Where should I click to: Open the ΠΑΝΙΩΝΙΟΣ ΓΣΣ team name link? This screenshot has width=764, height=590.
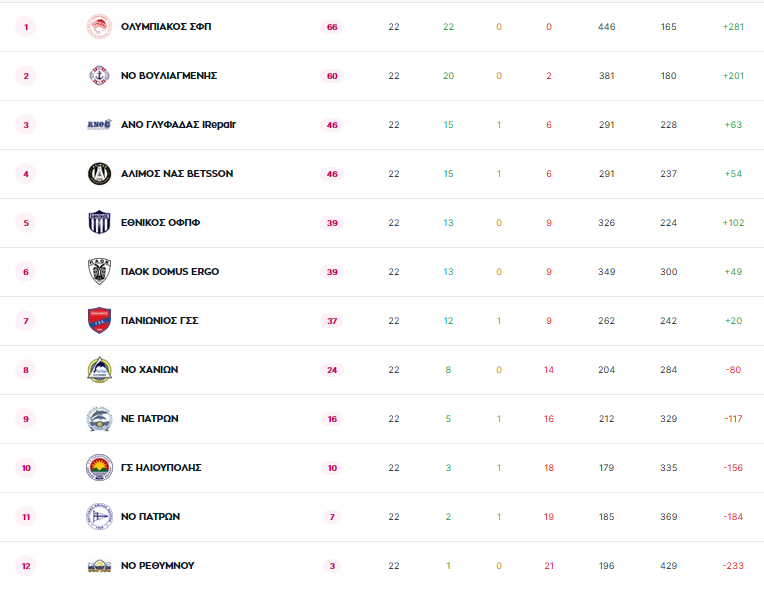click(x=160, y=321)
